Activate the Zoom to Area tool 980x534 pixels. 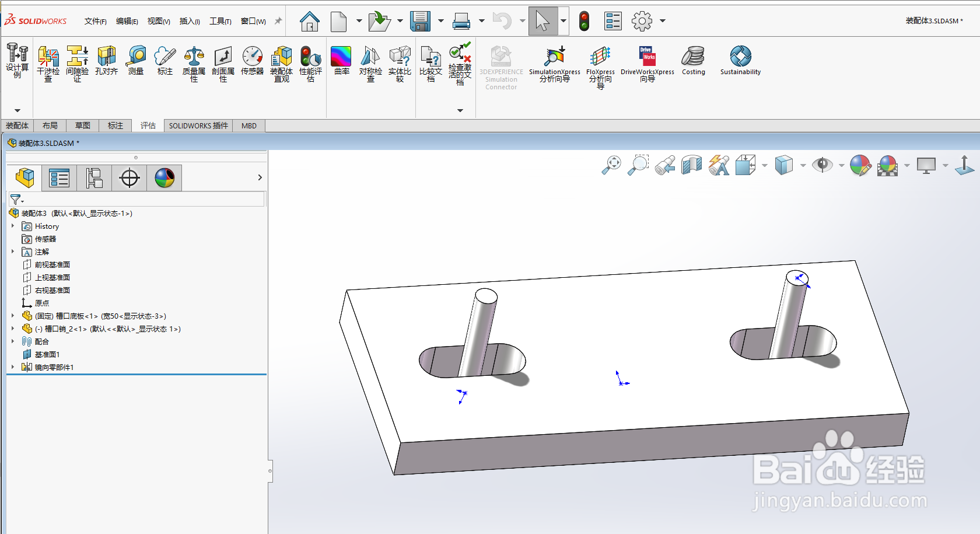point(638,165)
